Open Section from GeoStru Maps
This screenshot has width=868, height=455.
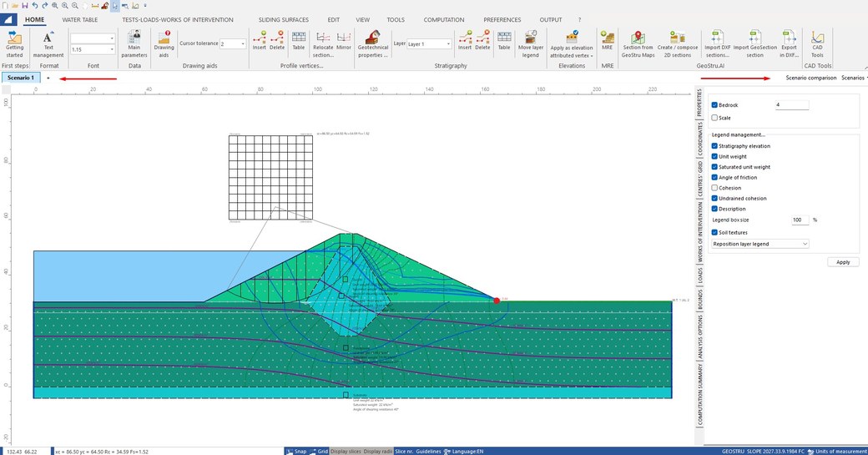coord(638,44)
